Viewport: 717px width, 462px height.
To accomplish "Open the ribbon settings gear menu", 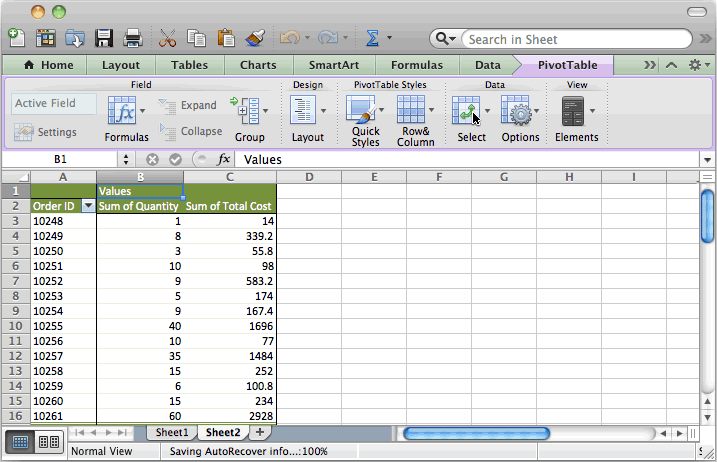I will click(x=699, y=65).
